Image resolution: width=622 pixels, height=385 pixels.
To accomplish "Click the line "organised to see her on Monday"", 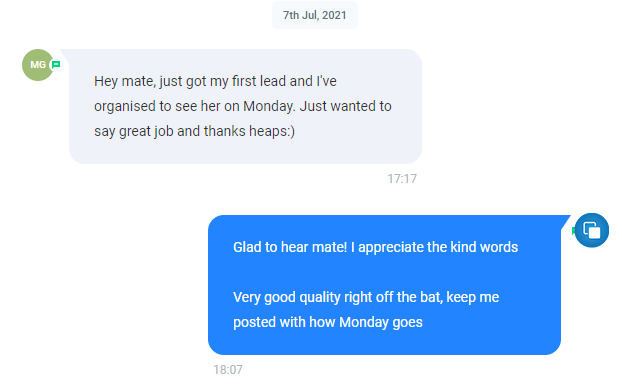I will click(194, 106).
